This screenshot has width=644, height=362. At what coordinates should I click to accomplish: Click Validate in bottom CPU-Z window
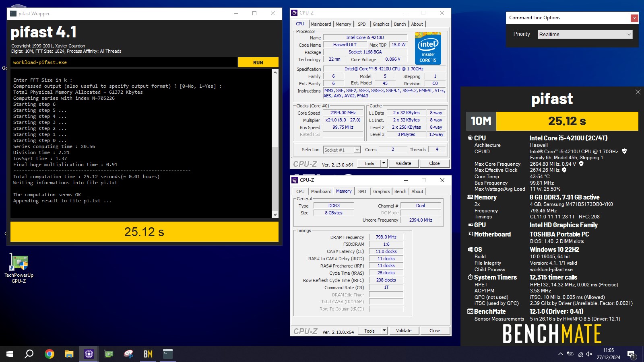click(x=404, y=331)
